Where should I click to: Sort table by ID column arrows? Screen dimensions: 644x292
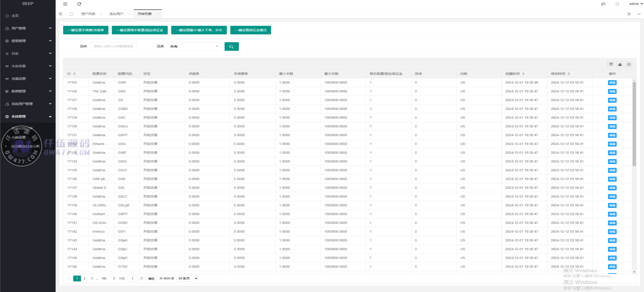(x=74, y=74)
